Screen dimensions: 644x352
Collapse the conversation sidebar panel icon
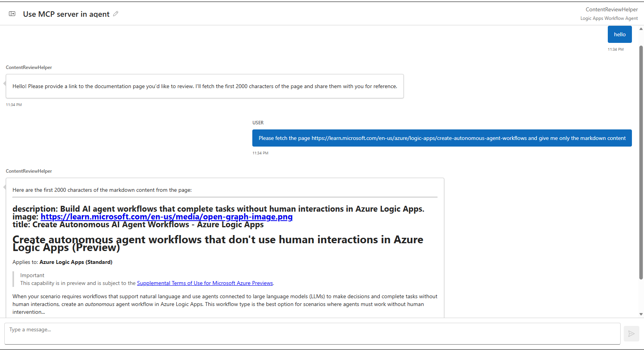pyautogui.click(x=12, y=13)
